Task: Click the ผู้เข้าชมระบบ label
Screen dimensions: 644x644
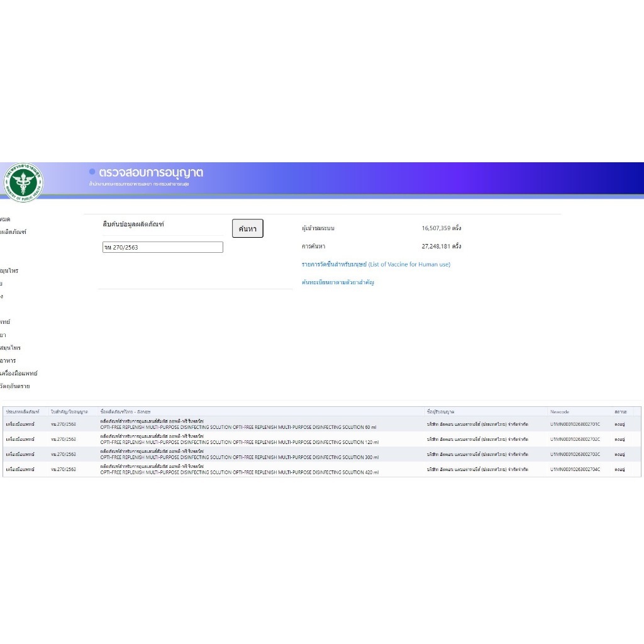Action: (x=318, y=228)
